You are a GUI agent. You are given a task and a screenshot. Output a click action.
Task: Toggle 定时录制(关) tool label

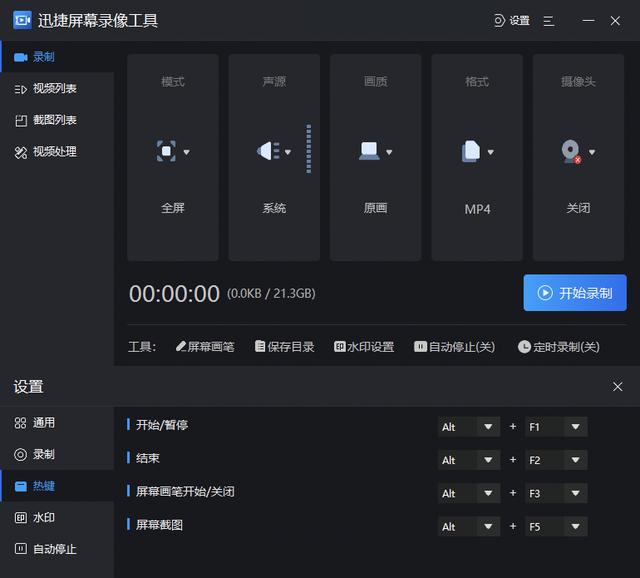point(567,347)
